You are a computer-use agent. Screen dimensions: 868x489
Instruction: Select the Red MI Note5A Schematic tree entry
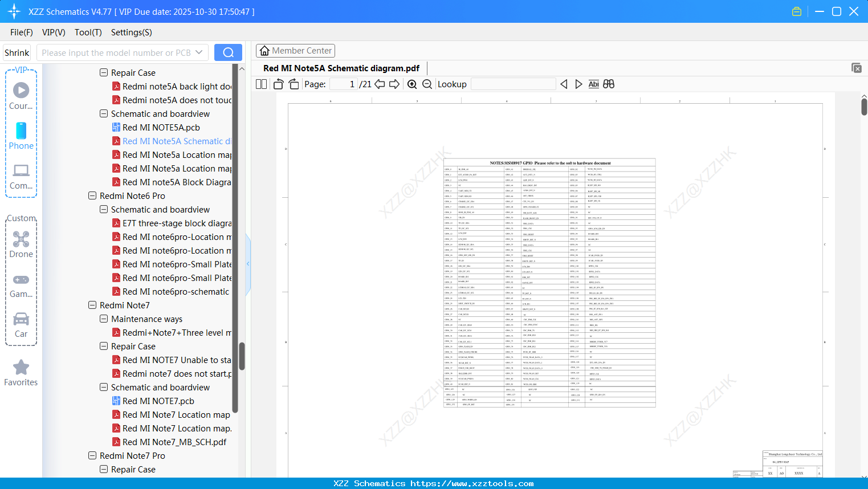tap(177, 141)
